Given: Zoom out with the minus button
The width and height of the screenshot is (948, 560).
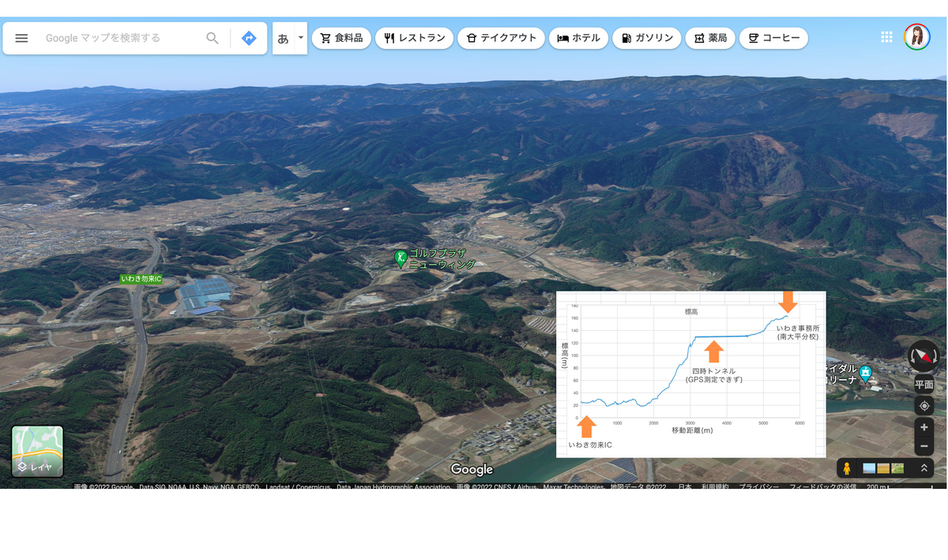Looking at the screenshot, I should click(x=924, y=446).
